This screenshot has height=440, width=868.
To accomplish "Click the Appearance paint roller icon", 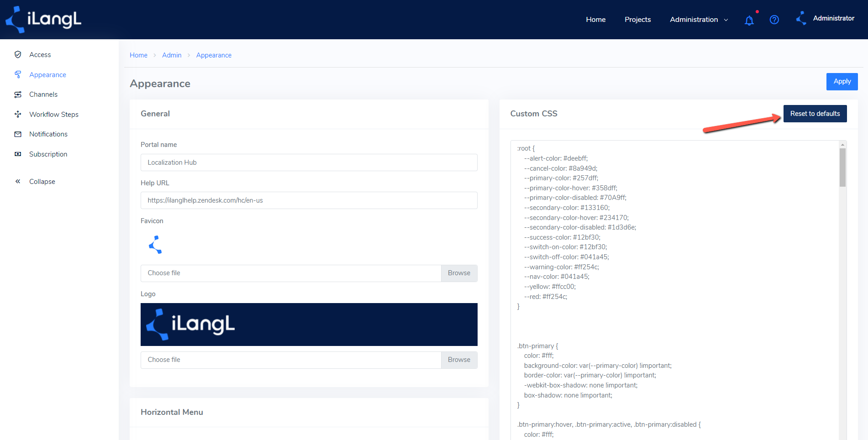I will tap(18, 74).
